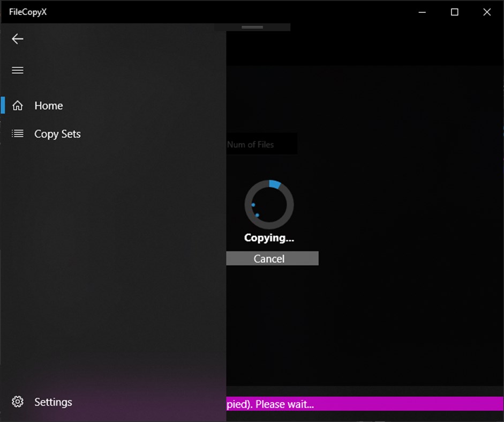The image size is (504, 422).
Task: Cancel the file copy operation
Action: 272,258
